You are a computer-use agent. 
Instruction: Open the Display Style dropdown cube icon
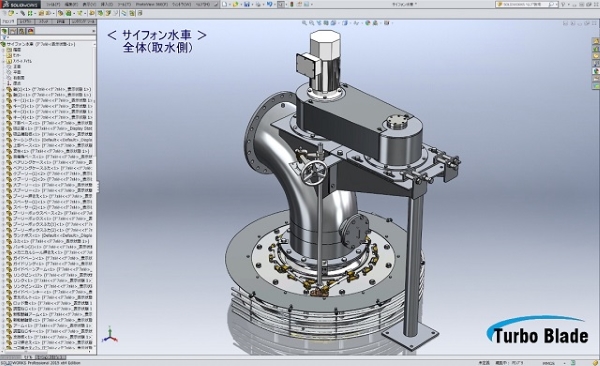[x=346, y=23]
